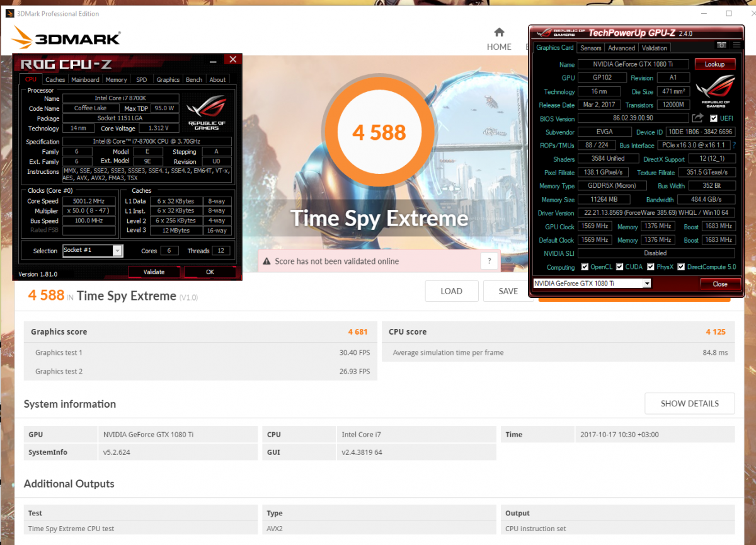Click the GPU-Z Close button

719,284
